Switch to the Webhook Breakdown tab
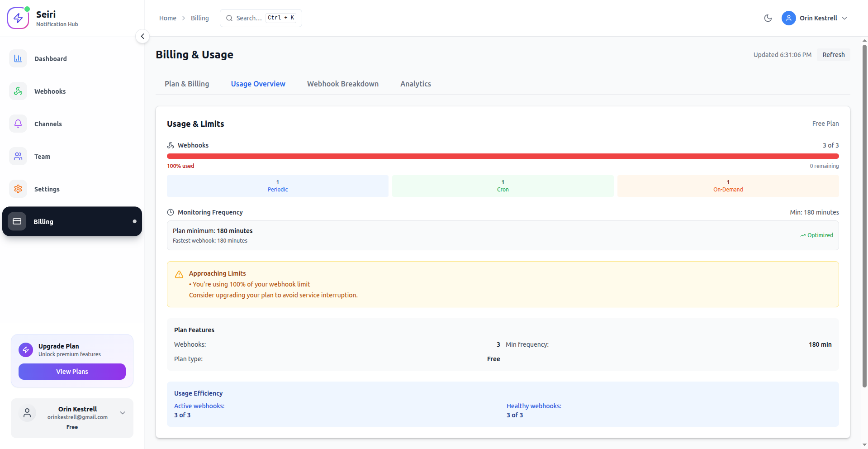Viewport: 868px width, 449px height. [342, 84]
